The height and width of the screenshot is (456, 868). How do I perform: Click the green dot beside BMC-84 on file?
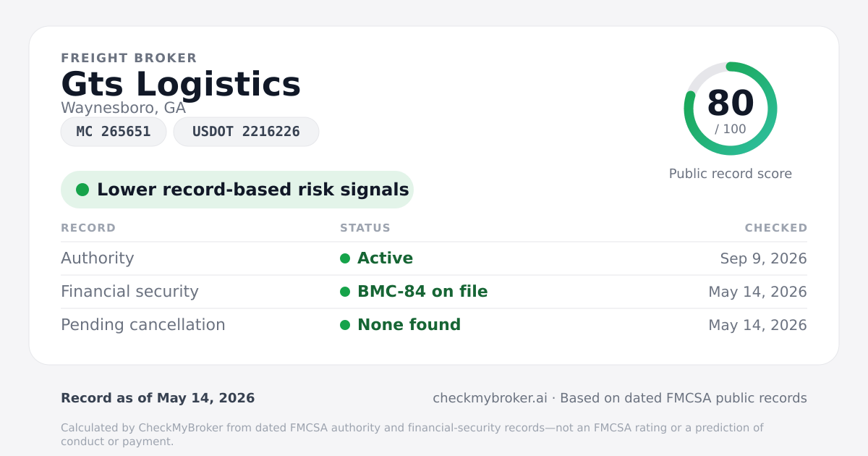(x=345, y=292)
